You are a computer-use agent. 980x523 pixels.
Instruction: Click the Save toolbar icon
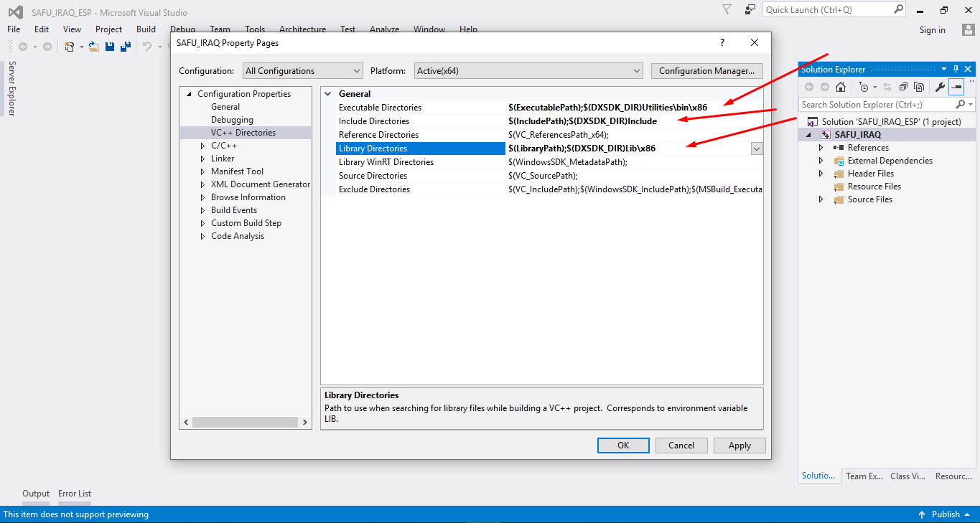click(x=110, y=47)
